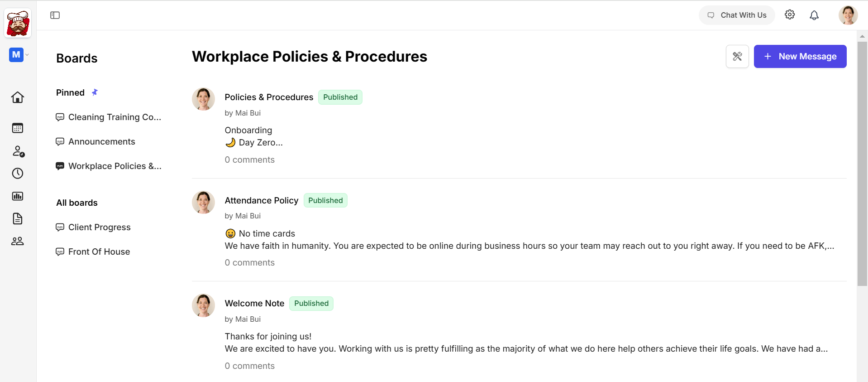The height and width of the screenshot is (382, 868).
Task: Open the notifications bell
Action: (814, 15)
